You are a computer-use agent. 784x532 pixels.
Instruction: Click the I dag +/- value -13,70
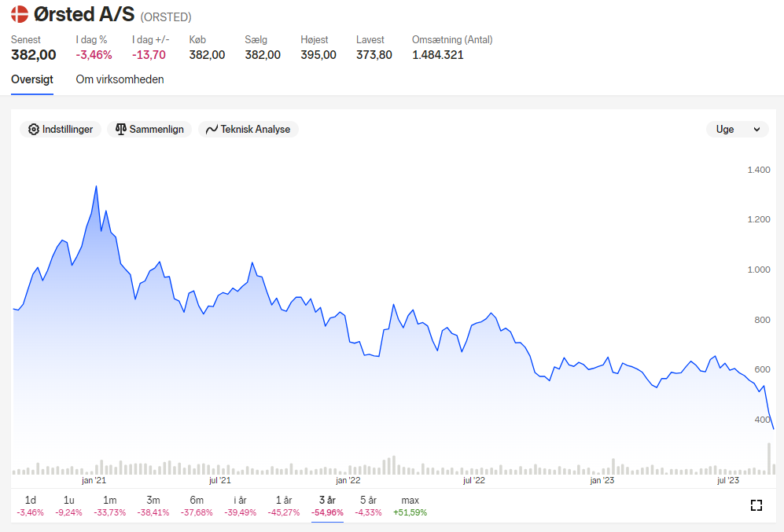[x=149, y=55]
